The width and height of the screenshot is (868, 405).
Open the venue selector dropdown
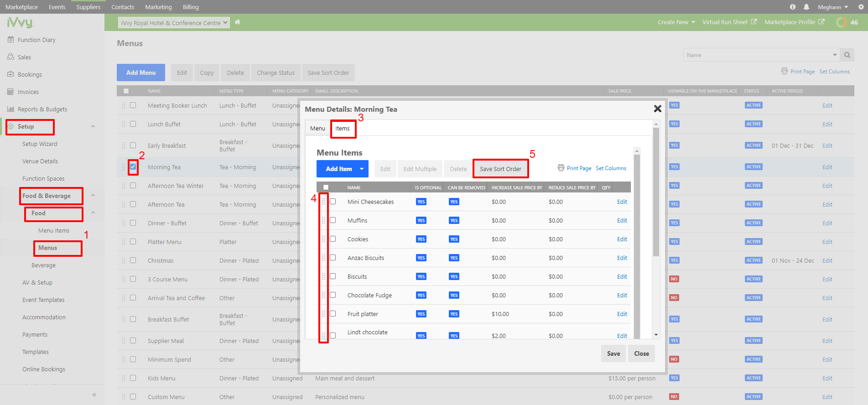[x=174, y=23]
